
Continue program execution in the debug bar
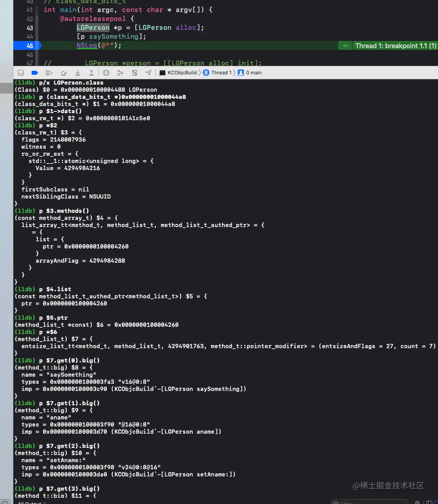[49, 73]
